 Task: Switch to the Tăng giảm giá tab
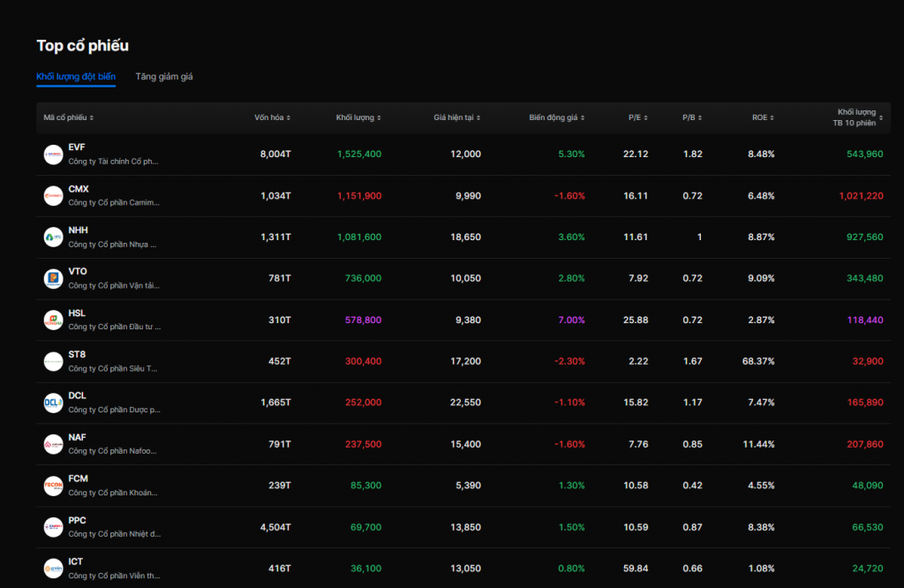[164, 77]
